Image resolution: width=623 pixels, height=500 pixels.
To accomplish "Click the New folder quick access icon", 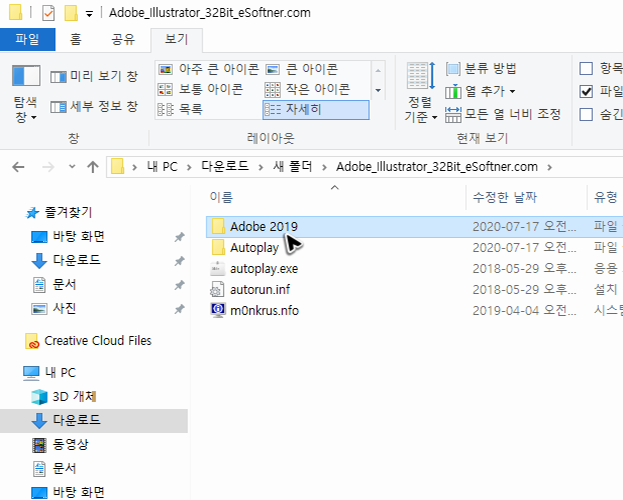I will pos(71,13).
